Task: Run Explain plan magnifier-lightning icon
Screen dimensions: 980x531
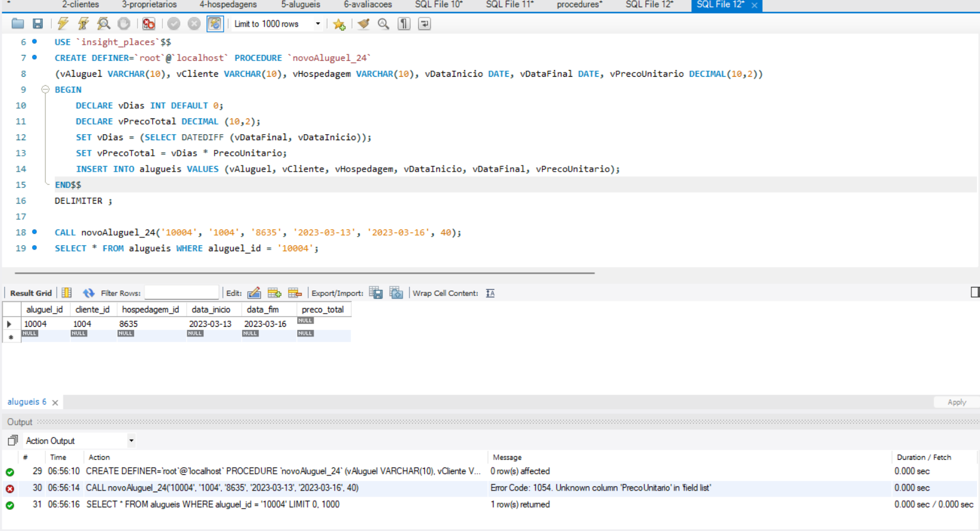Action: (104, 24)
